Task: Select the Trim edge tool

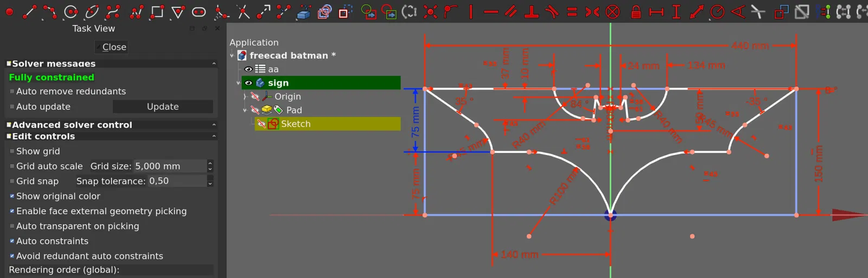Action: point(242,11)
